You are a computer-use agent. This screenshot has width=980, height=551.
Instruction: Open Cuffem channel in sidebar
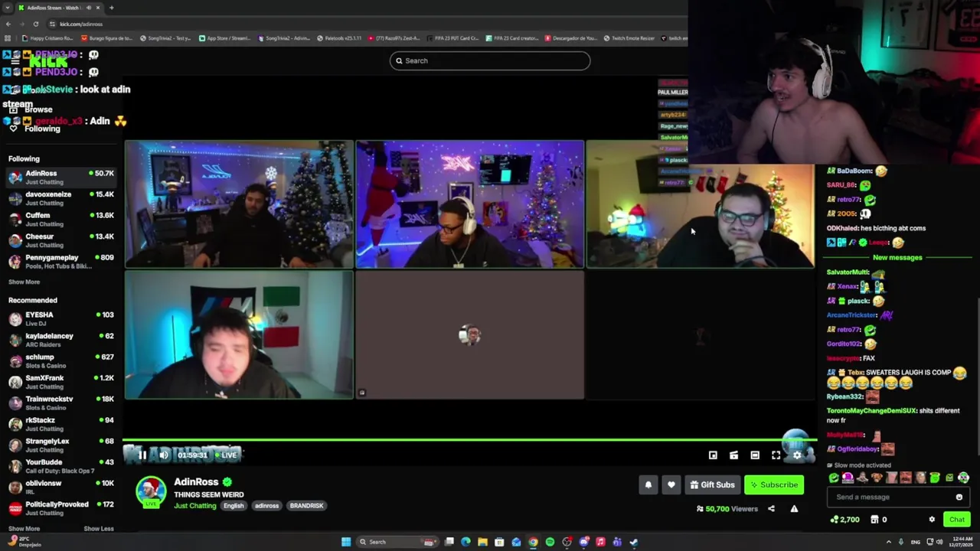click(61, 219)
